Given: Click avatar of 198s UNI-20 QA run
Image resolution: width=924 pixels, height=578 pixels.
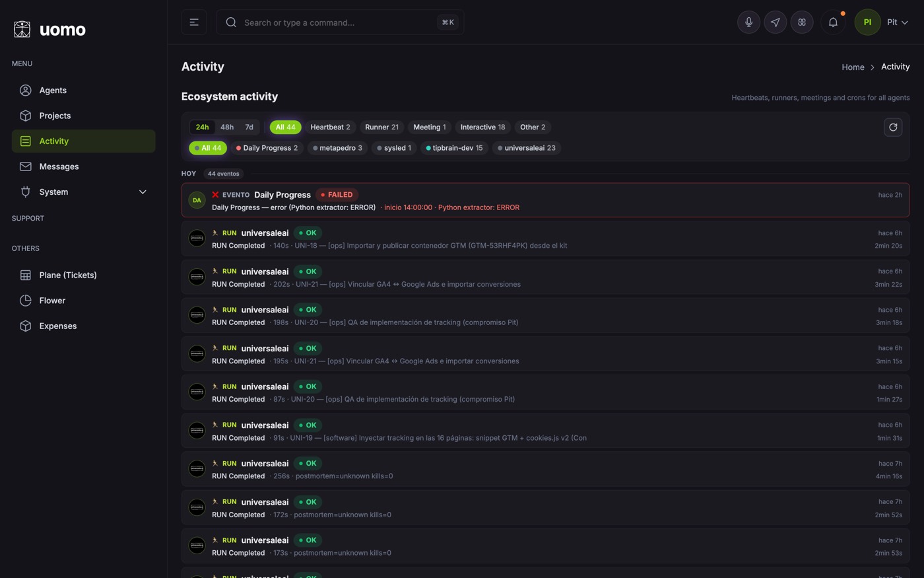Looking at the screenshot, I should point(197,315).
